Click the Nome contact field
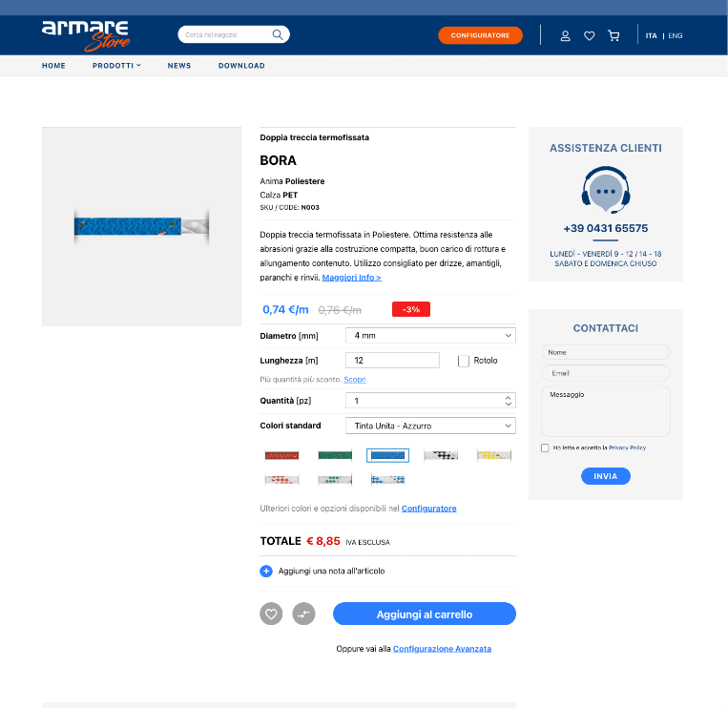This screenshot has width=728, height=708. [x=606, y=352]
